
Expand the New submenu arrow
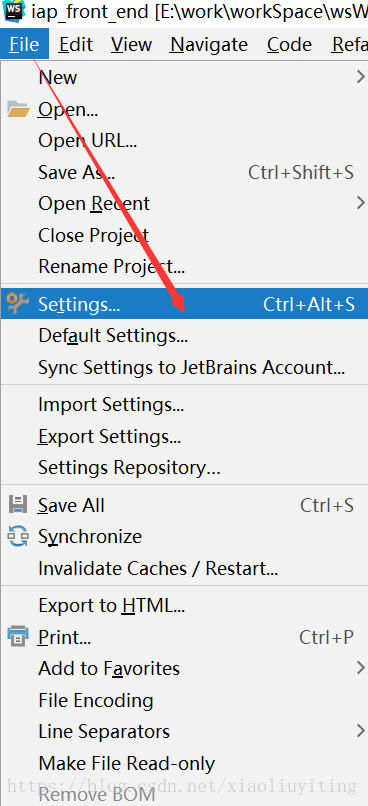tap(361, 77)
